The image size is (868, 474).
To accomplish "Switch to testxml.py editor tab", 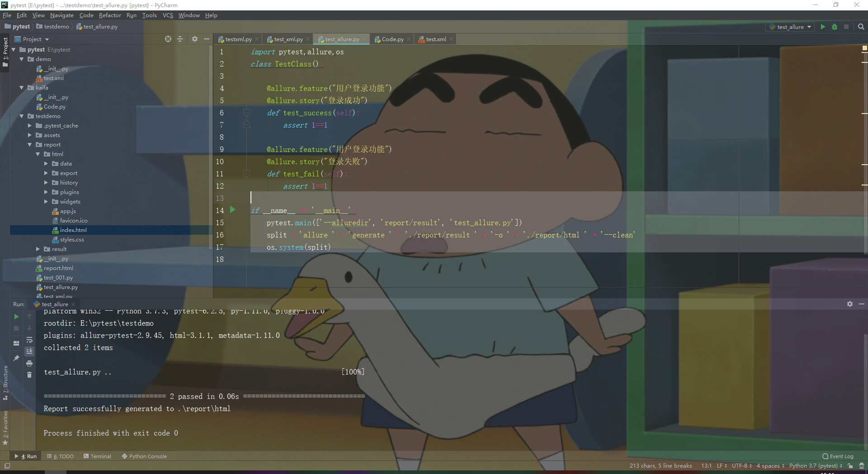I will [239, 39].
